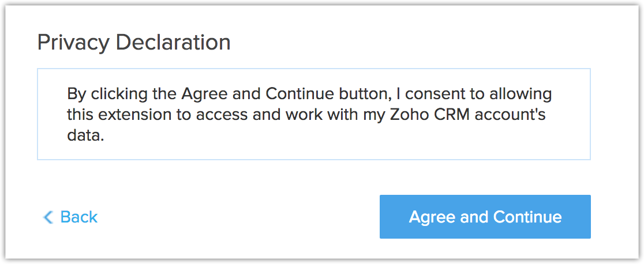Consent by pressing the blue Continue button
This screenshot has width=644, height=264.
point(485,217)
